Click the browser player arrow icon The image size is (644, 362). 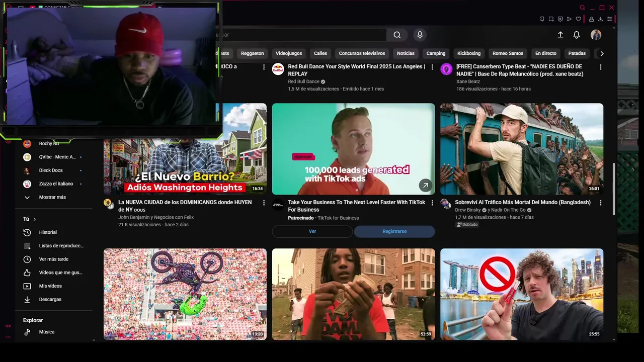click(569, 19)
